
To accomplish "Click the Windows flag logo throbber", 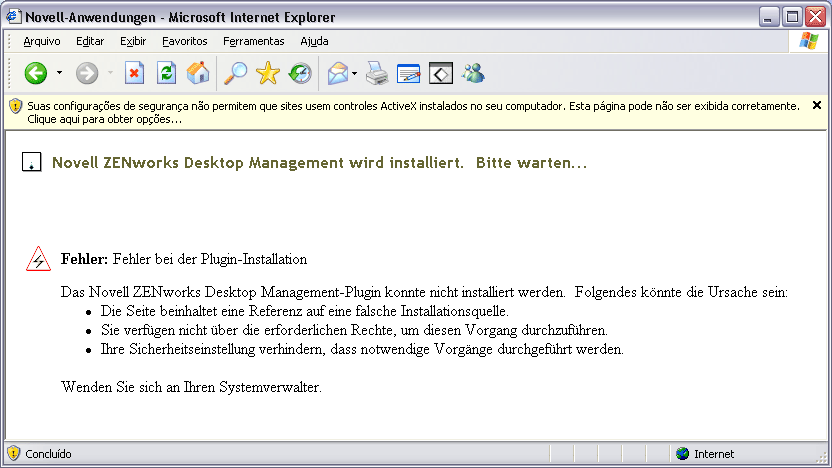I will click(x=809, y=41).
